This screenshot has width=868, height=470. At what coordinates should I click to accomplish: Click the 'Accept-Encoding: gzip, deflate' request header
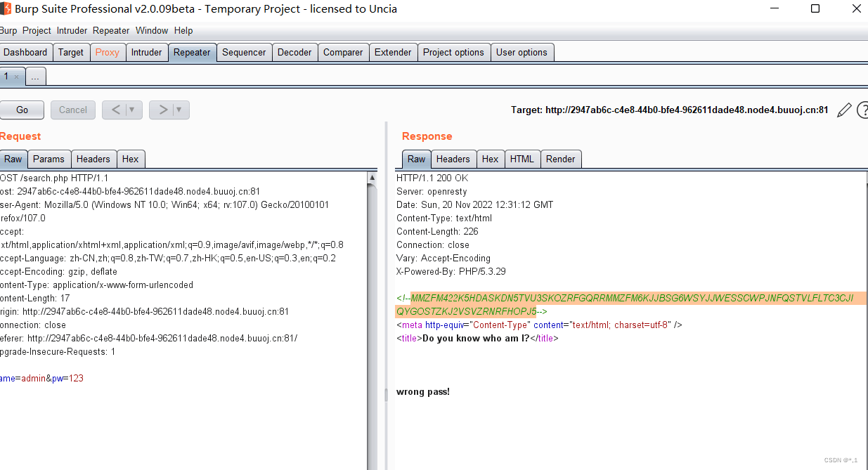[58, 271]
